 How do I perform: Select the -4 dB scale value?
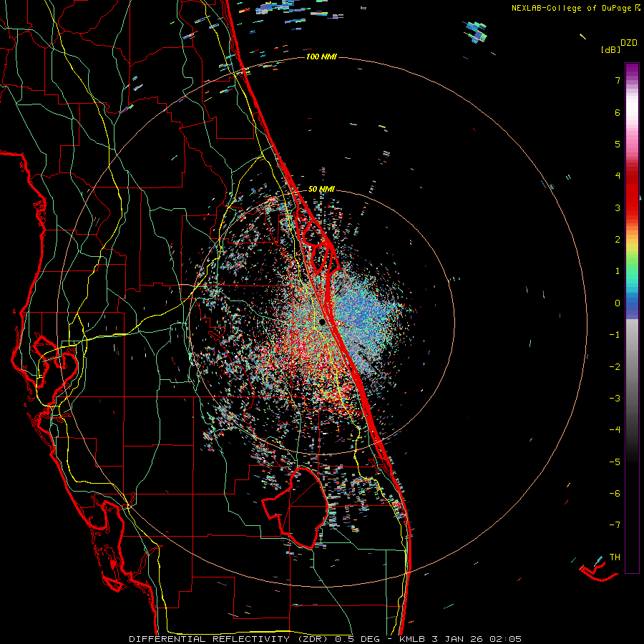[615, 430]
